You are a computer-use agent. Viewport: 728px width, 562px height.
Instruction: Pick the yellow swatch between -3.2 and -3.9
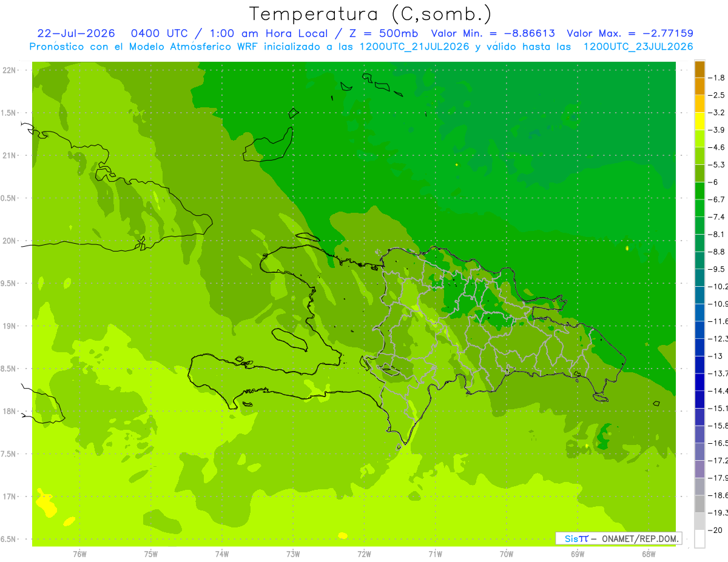pos(699,121)
